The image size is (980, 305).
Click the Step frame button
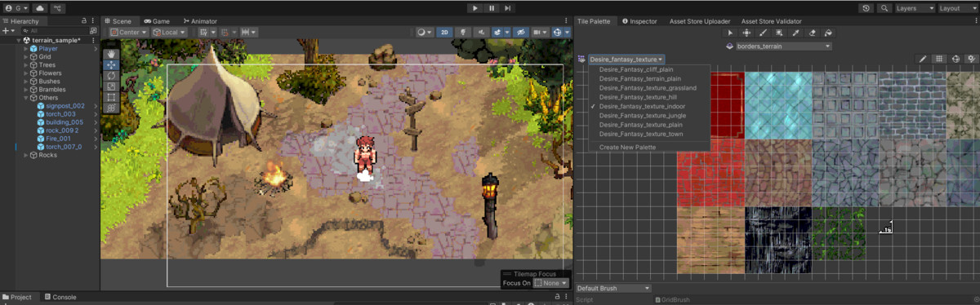pos(508,7)
